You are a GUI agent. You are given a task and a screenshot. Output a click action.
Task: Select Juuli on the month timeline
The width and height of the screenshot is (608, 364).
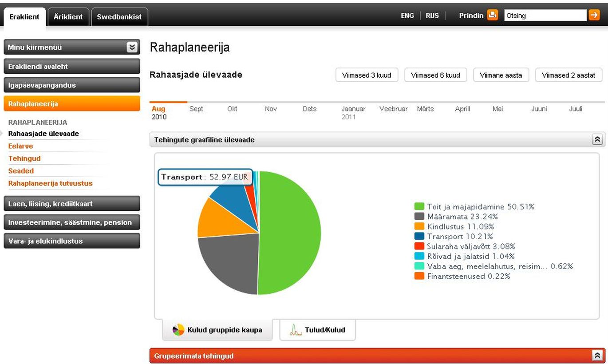point(576,109)
